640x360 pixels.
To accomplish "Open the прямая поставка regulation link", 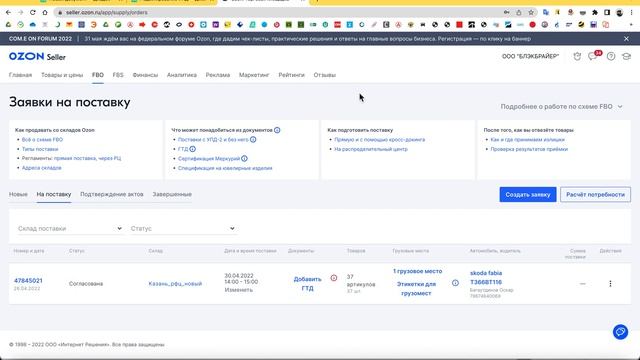I will [74, 158].
